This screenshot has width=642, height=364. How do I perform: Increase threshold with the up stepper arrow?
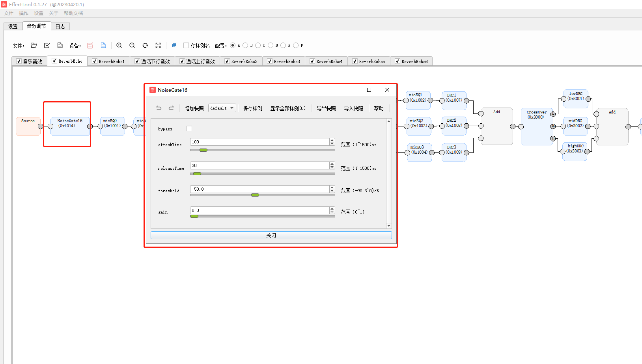(x=332, y=187)
